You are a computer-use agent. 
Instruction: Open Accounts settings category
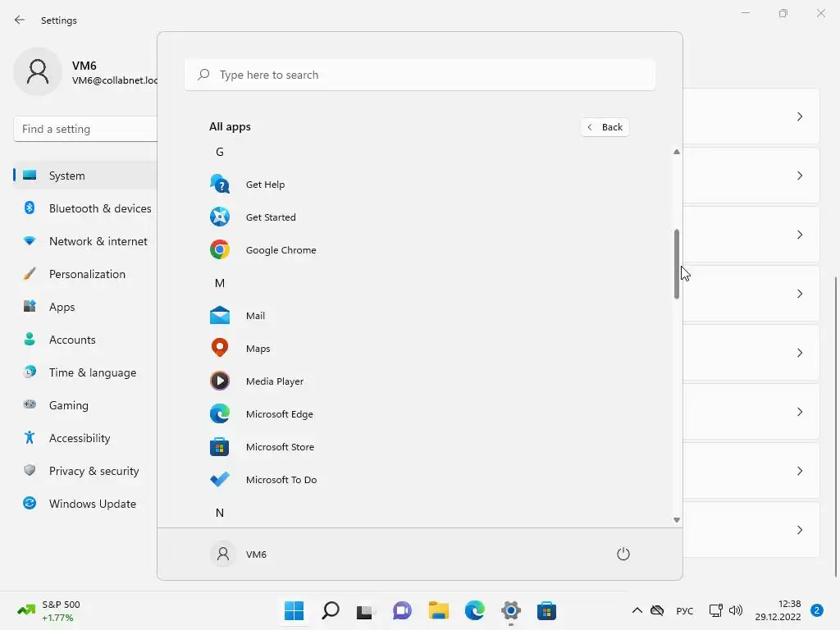(85, 340)
